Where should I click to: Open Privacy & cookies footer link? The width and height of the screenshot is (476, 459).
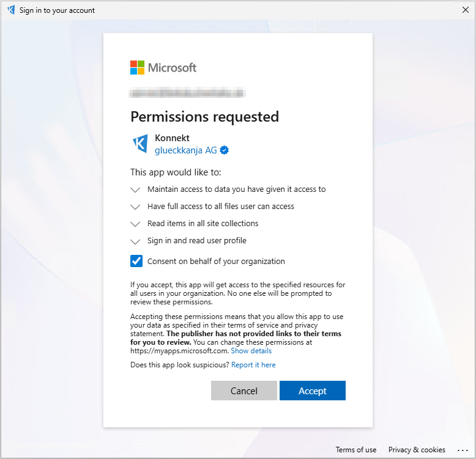coord(417,450)
